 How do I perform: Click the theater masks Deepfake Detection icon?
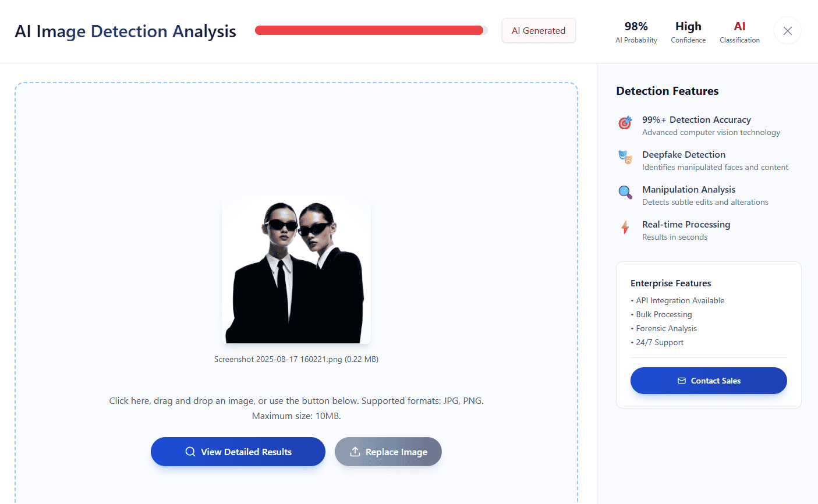pyautogui.click(x=625, y=157)
